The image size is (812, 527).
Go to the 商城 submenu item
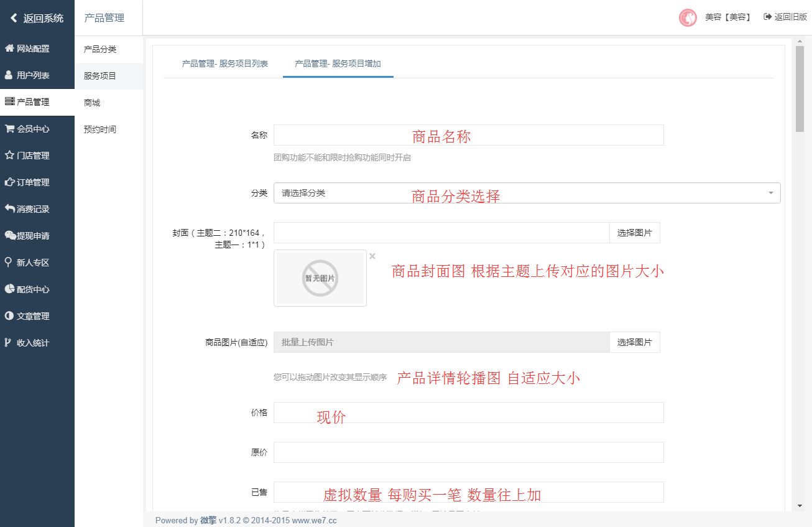point(109,103)
